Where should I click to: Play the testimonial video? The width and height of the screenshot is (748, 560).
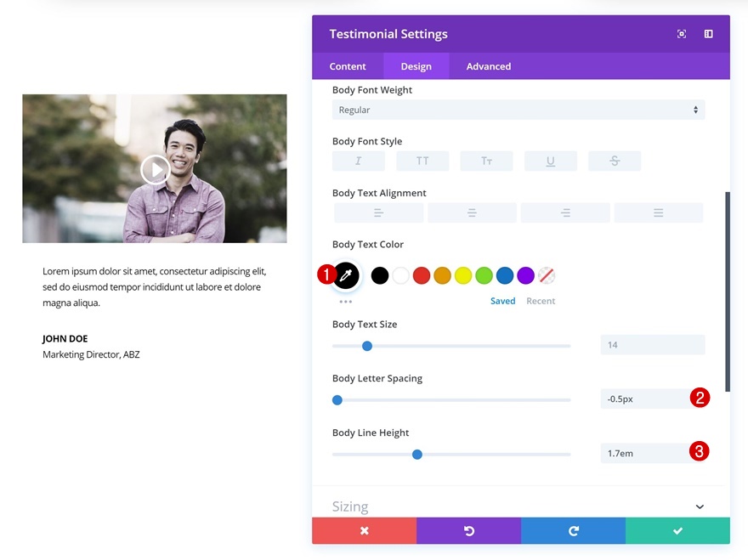(x=155, y=168)
